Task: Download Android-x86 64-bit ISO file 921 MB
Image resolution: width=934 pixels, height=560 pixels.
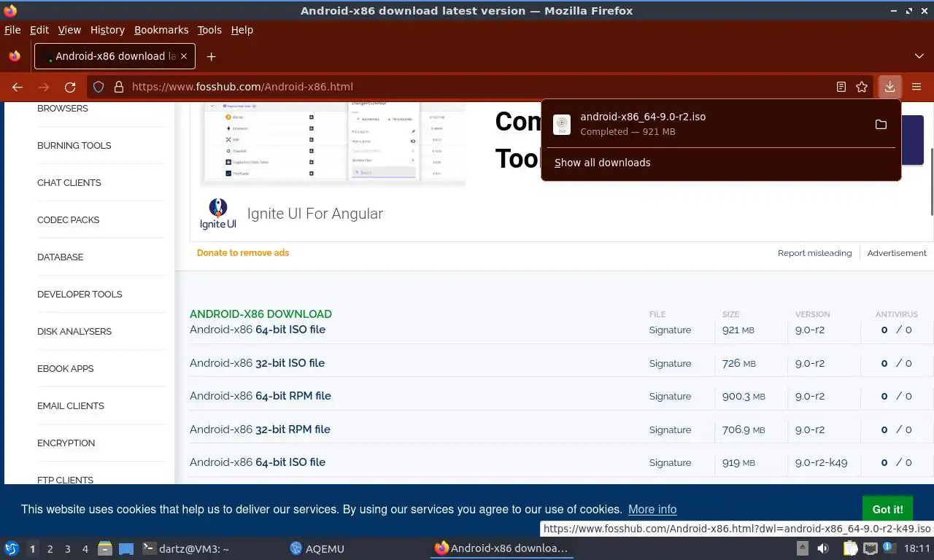Action: pyautogui.click(x=258, y=330)
